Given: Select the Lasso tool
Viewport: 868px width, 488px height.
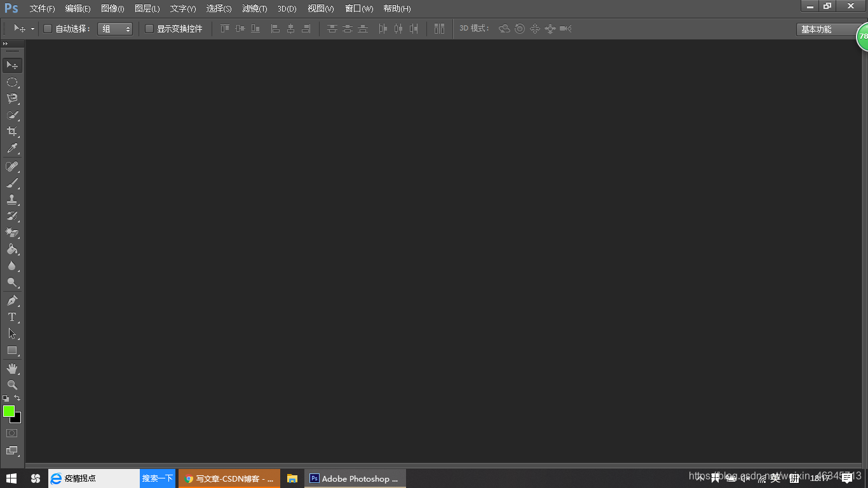Looking at the screenshot, I should (12, 98).
